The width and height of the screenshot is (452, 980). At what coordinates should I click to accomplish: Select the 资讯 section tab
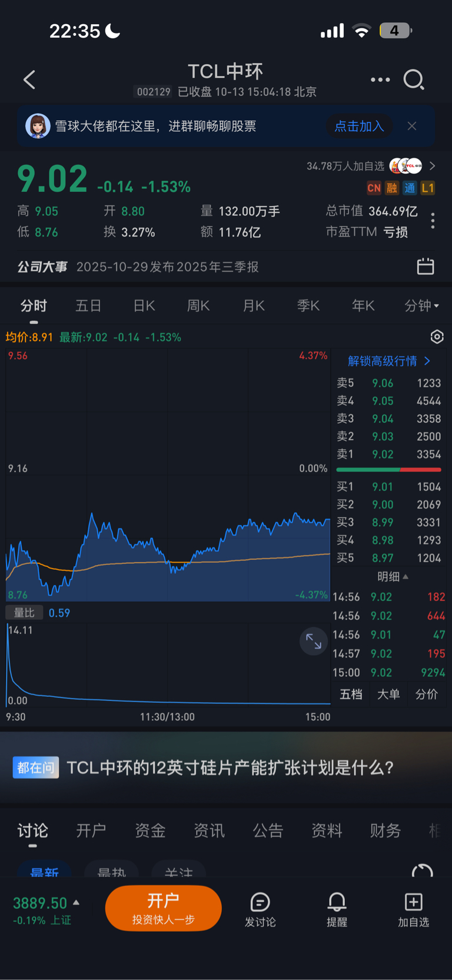tap(209, 830)
